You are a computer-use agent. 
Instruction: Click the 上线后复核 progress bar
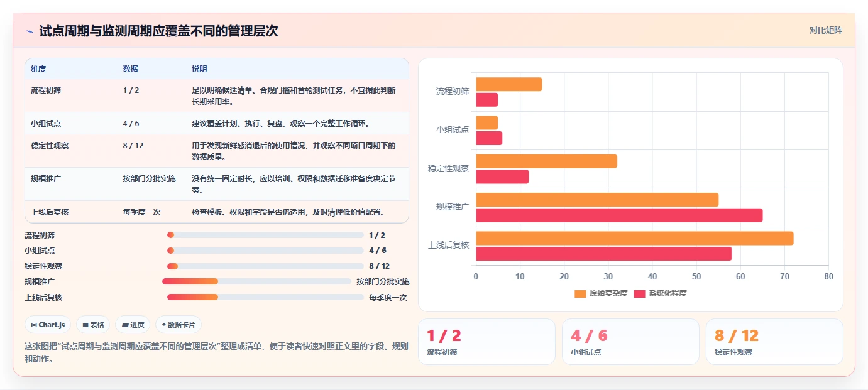tap(265, 297)
